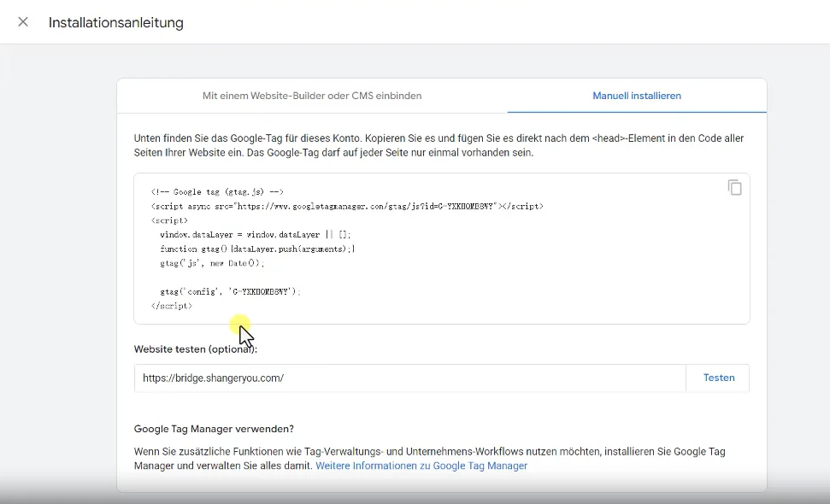The width and height of the screenshot is (830, 504).
Task: Switch to the Manuell installieren tab
Action: [x=637, y=95]
